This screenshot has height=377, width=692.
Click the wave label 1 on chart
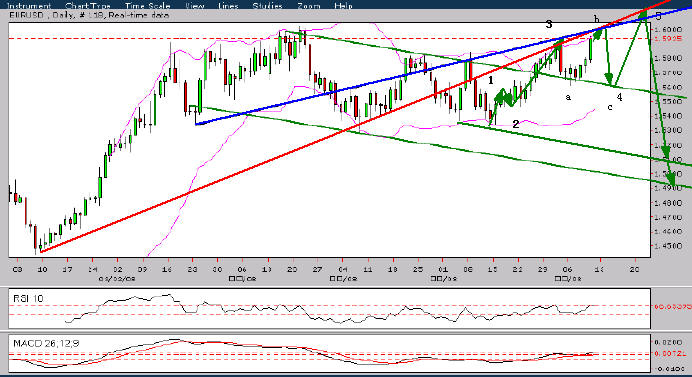[491, 80]
